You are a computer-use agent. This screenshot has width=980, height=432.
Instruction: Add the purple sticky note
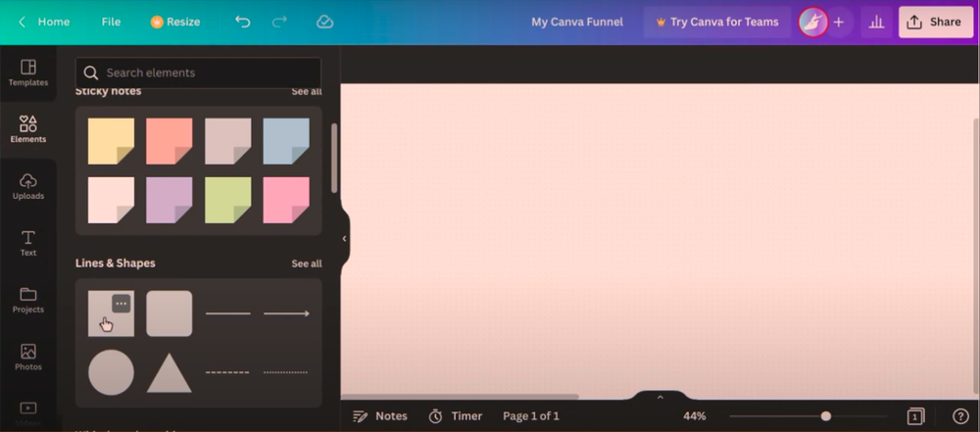pyautogui.click(x=170, y=200)
